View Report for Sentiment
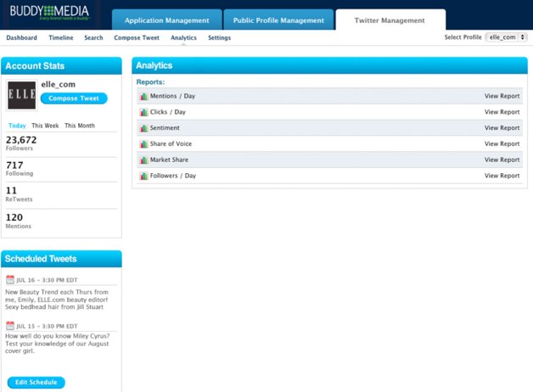This screenshot has width=533, height=392. pos(502,128)
